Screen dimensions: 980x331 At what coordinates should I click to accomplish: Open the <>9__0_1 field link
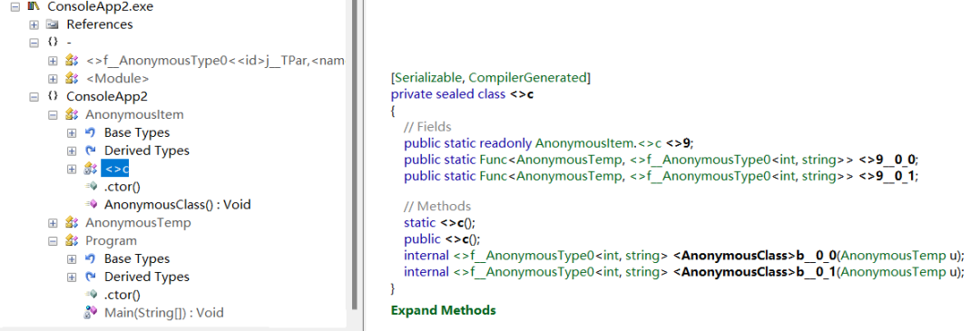coord(887,176)
